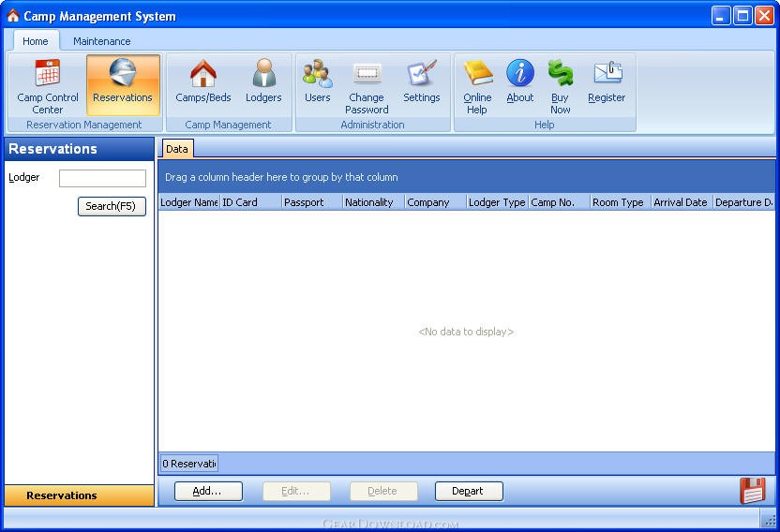Select the Data tab
The width and height of the screenshot is (780, 532).
pos(176,149)
